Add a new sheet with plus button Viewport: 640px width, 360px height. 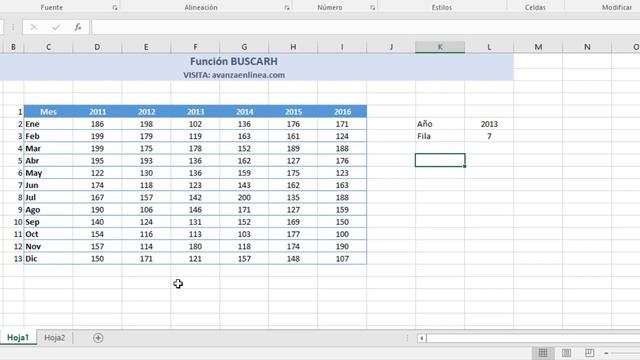click(98, 338)
